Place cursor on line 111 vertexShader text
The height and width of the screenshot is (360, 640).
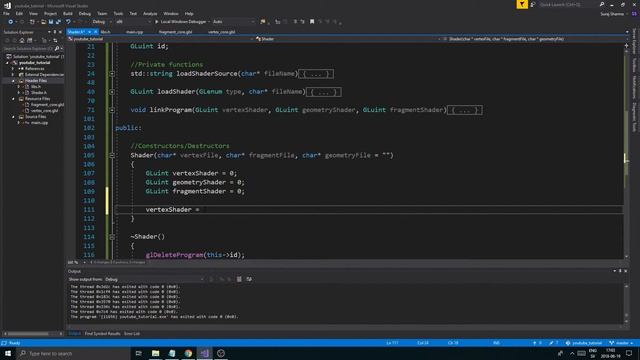tap(169, 209)
